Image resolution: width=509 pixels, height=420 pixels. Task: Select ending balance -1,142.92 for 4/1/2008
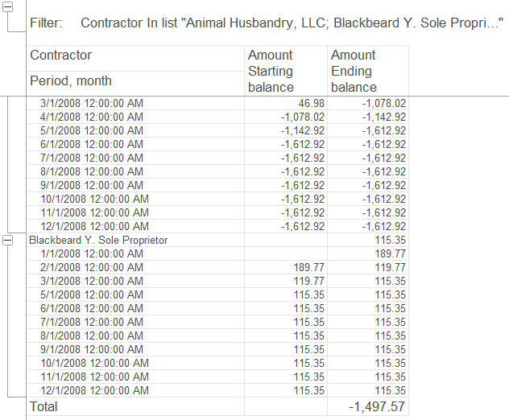368,117
